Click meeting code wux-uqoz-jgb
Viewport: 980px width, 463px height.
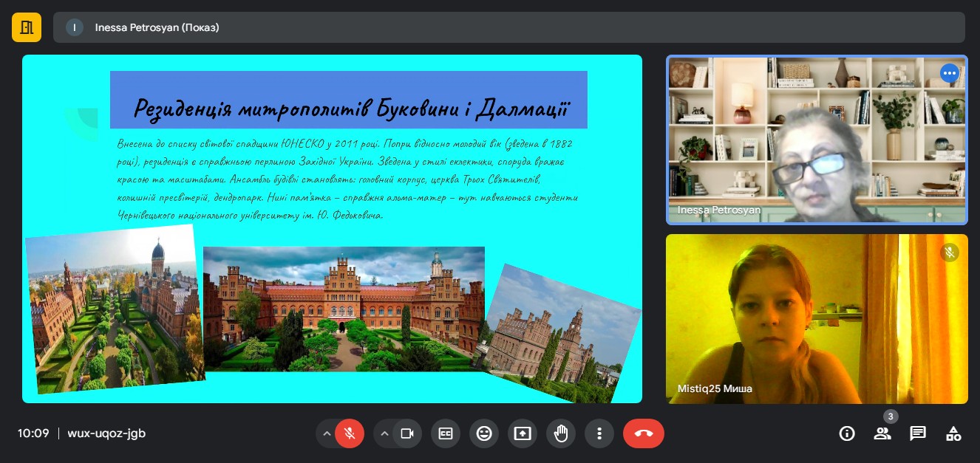click(x=106, y=433)
